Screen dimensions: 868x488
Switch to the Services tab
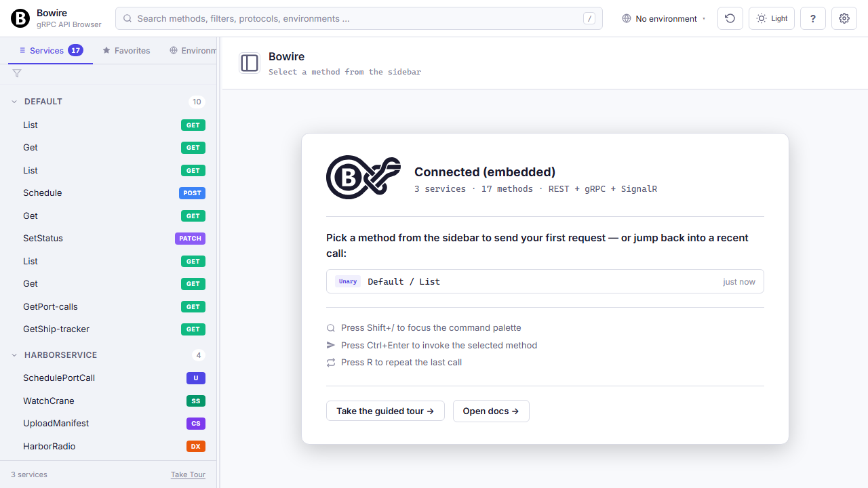point(51,50)
